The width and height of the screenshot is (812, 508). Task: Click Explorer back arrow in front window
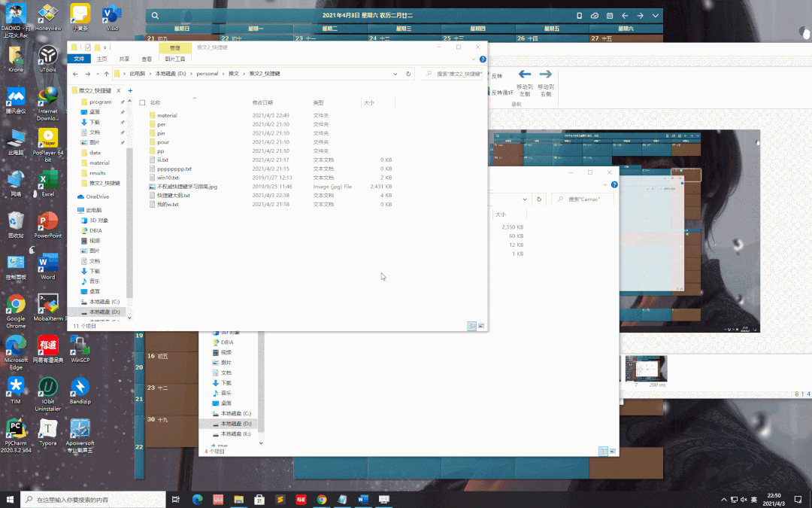click(76, 74)
